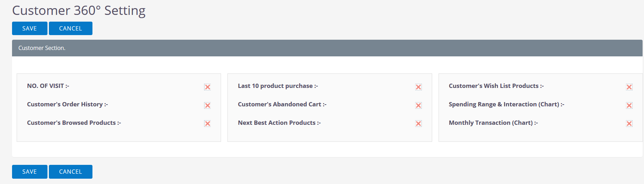Save settings using the bottom SAVE button
Image resolution: width=644 pixels, height=184 pixels.
pos(30,172)
